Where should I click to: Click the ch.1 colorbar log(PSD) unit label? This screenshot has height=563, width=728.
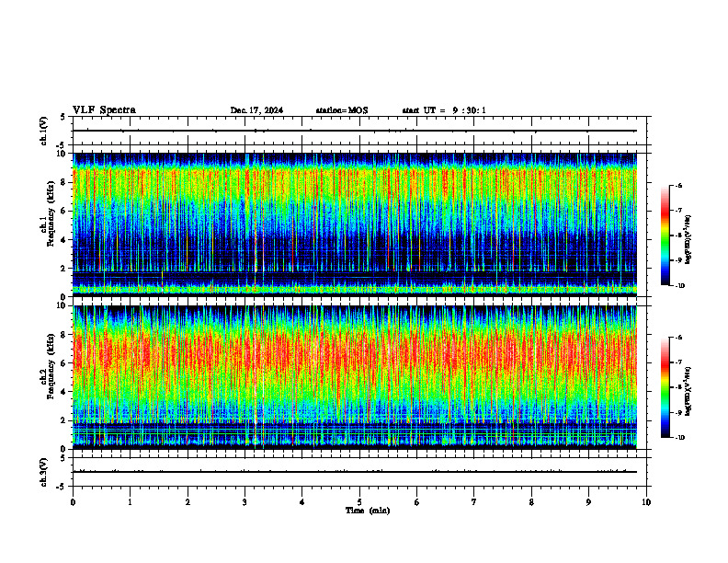688,240
